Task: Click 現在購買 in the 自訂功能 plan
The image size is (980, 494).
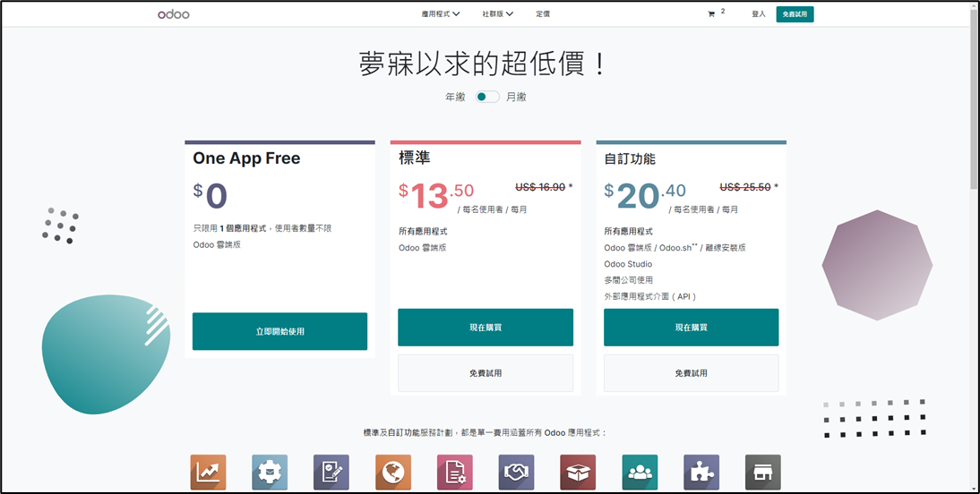Action: click(692, 328)
